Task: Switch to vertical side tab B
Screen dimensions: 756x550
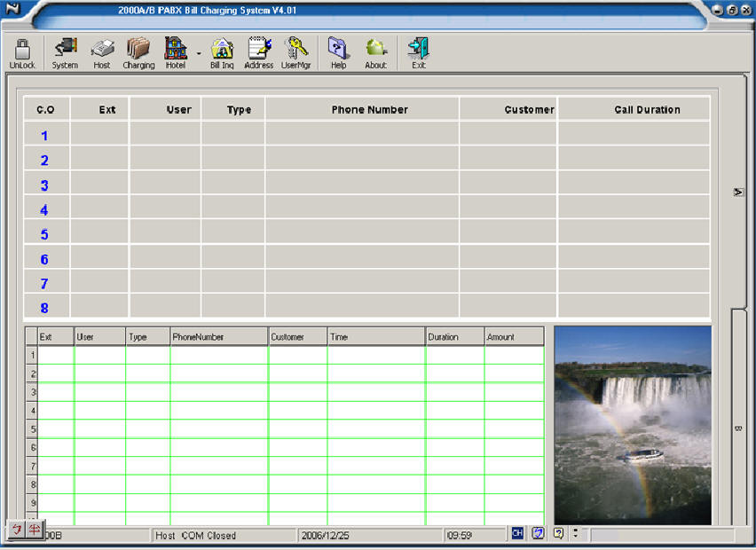Action: tap(738, 429)
